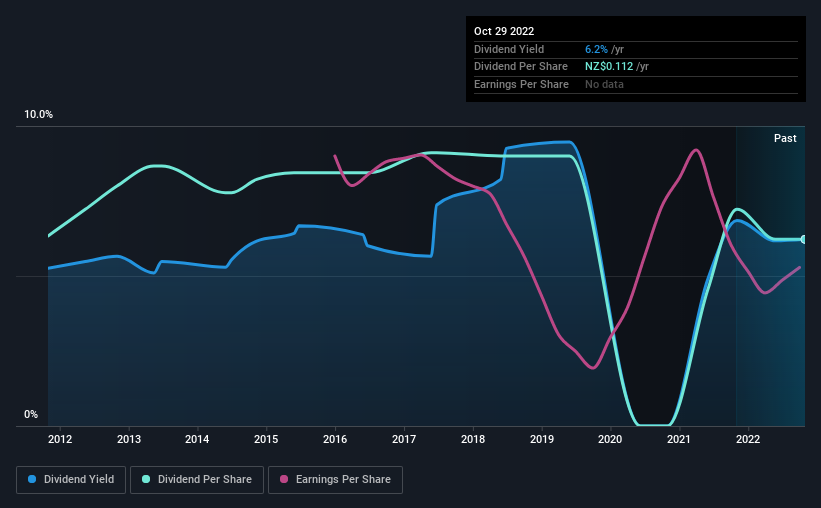
Task: Click the 10.0% y-axis label
Action: [x=39, y=114]
